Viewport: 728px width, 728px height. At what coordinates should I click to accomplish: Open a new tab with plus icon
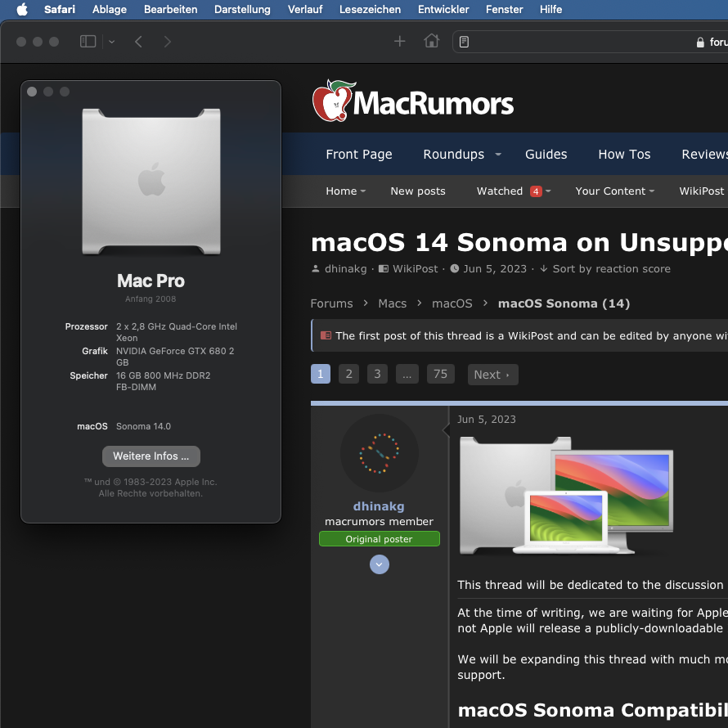[399, 42]
